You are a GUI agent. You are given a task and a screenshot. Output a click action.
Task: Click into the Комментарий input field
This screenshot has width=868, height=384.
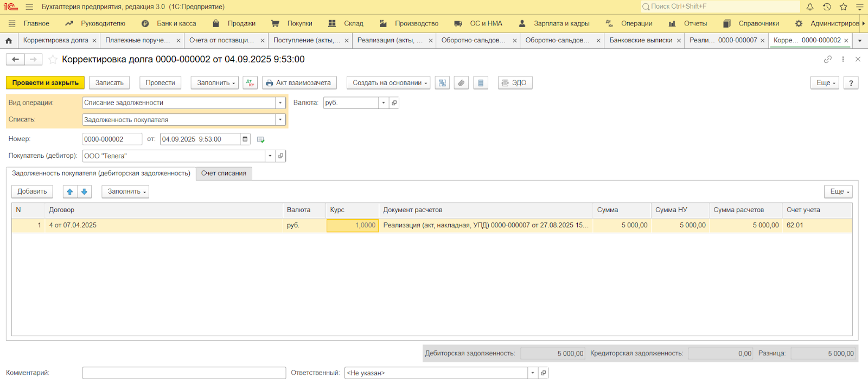[x=184, y=373]
